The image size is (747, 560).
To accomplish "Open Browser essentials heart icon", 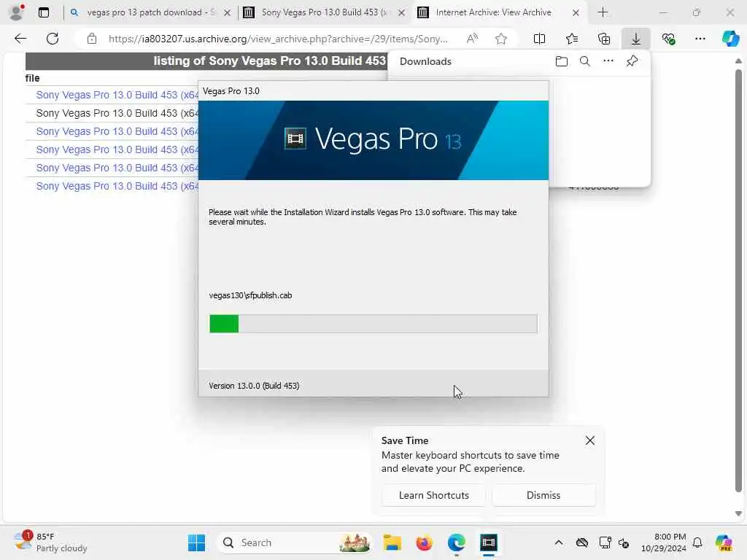I will [x=668, y=39].
